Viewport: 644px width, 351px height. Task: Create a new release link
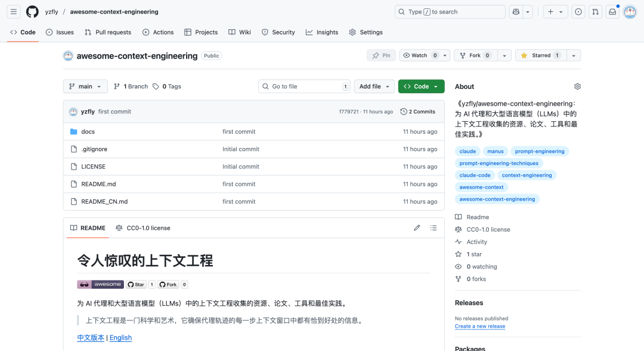tap(479, 327)
